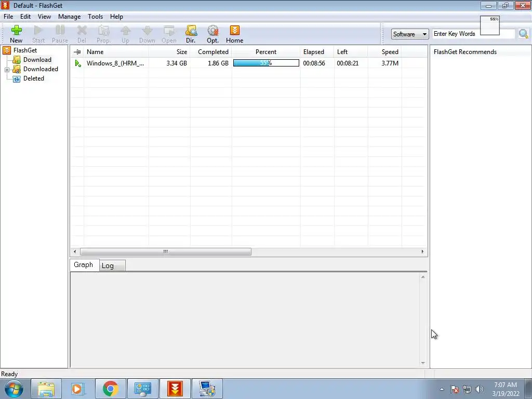Click the network tray icon

point(467,389)
